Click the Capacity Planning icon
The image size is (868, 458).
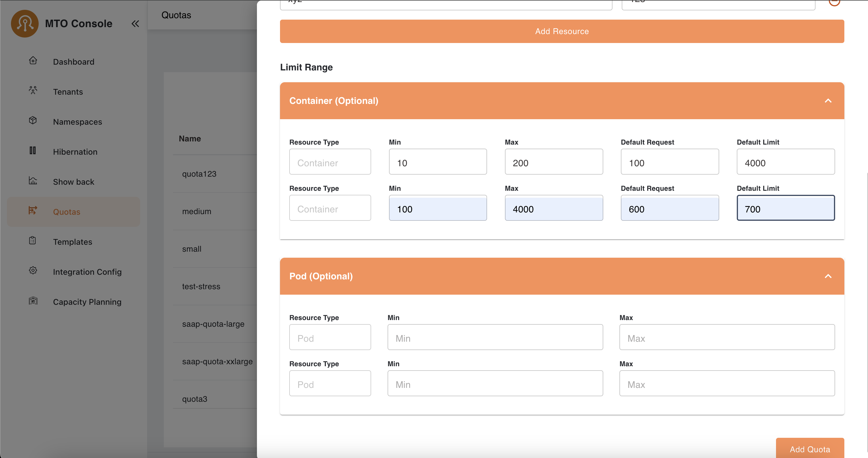[x=33, y=300]
